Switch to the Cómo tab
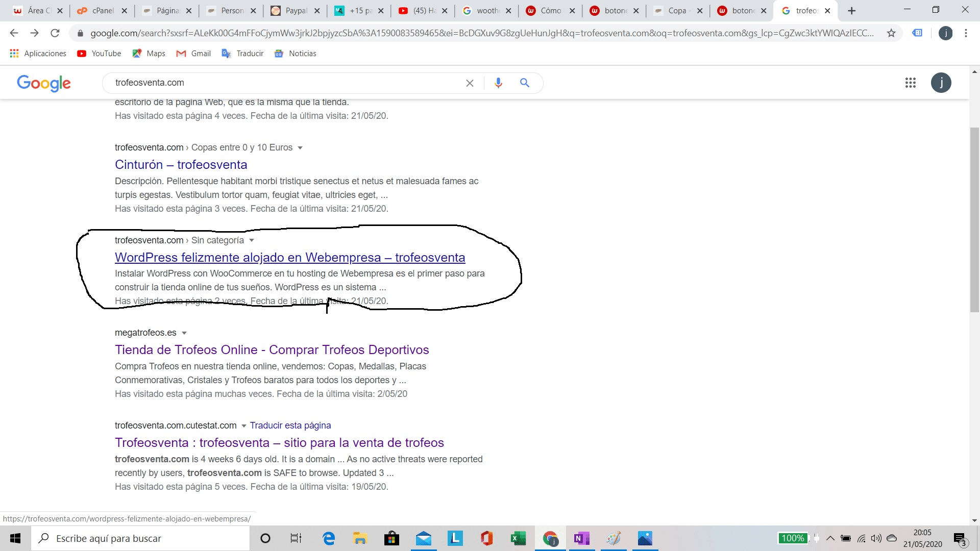The image size is (980, 551). tap(550, 11)
